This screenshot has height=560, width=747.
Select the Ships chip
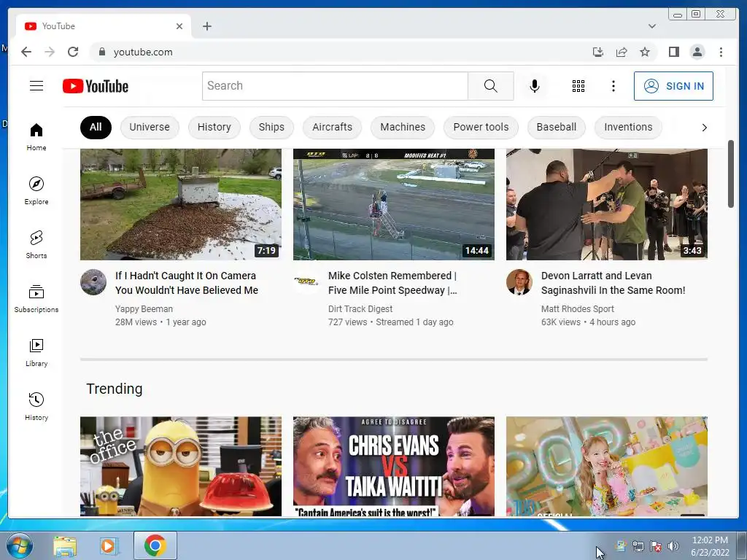coord(271,127)
